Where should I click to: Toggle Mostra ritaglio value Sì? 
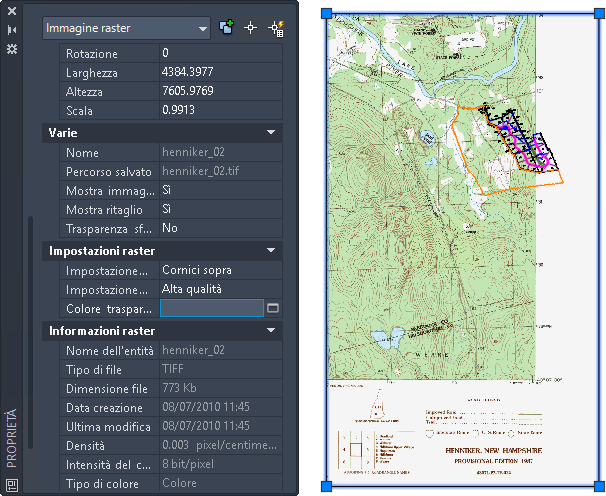(x=221, y=209)
